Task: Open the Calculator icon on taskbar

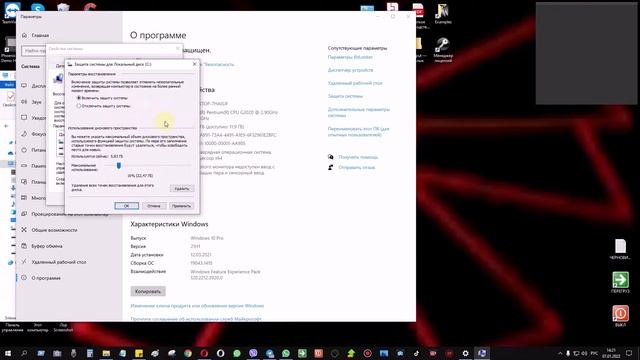Action: tap(90, 353)
